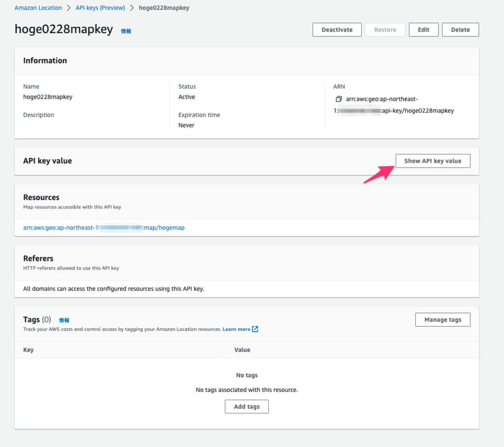
Task: Click the grayed-out Restore button
Action: [385, 29]
